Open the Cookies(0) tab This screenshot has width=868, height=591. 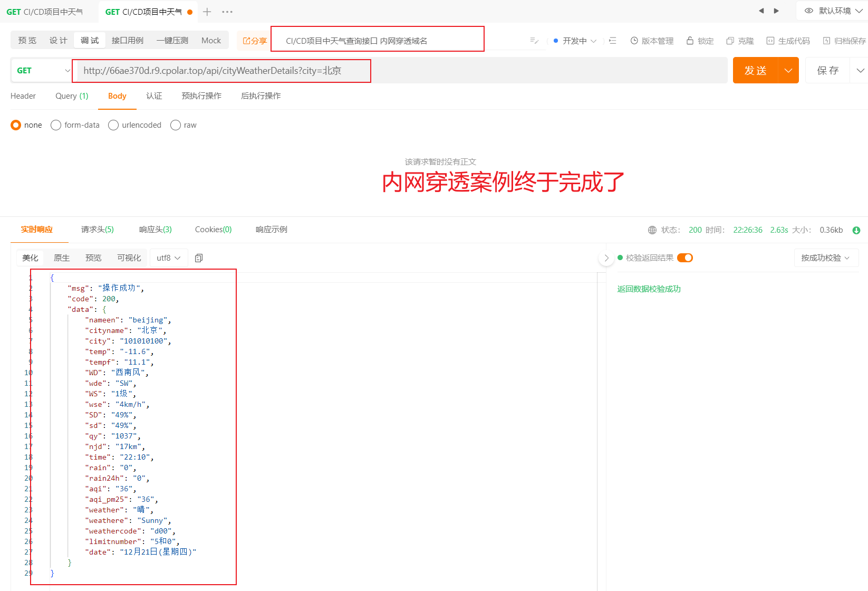coord(214,230)
